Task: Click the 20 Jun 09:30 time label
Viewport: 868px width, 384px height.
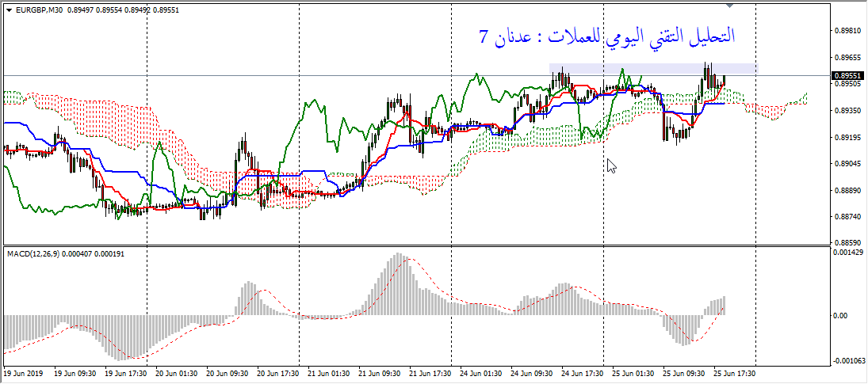Action: point(225,373)
